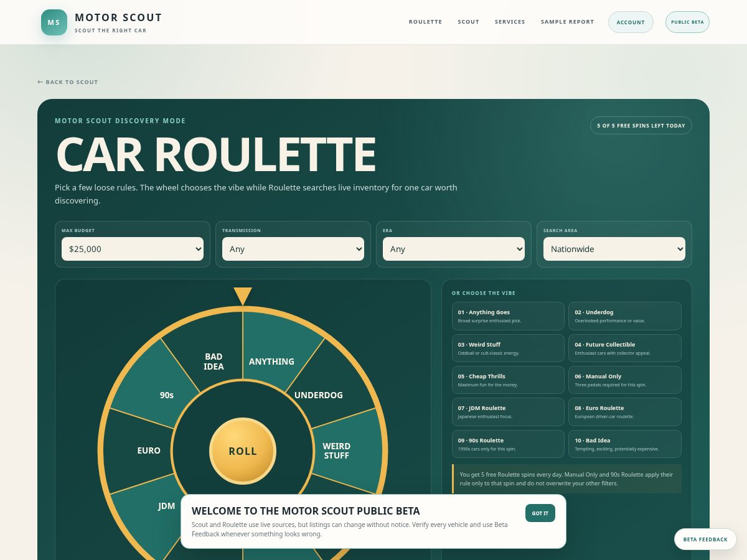Choose the 03 Weird Stuff vibe card

coord(508,348)
